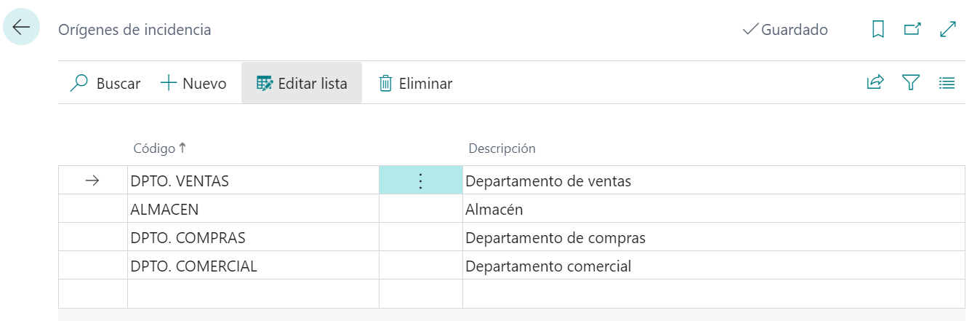Click the share icon
Image resolution: width=980 pixels, height=321 pixels.
(x=875, y=83)
